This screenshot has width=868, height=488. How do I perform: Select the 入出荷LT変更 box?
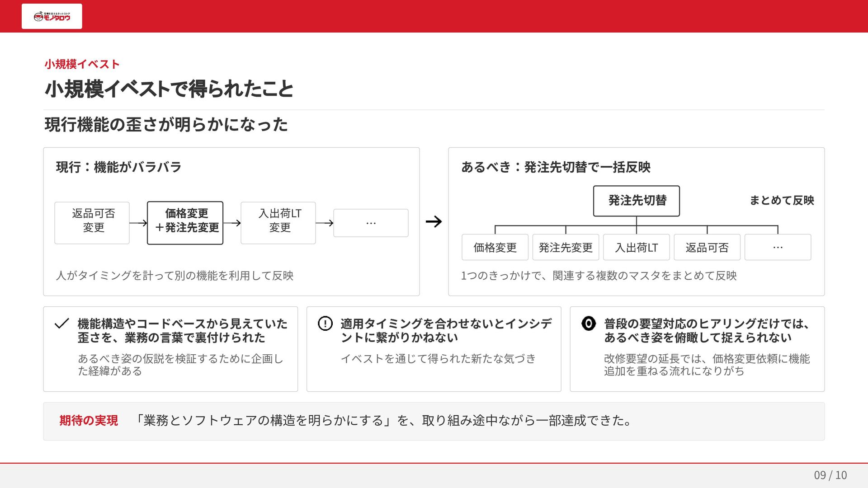click(x=278, y=223)
